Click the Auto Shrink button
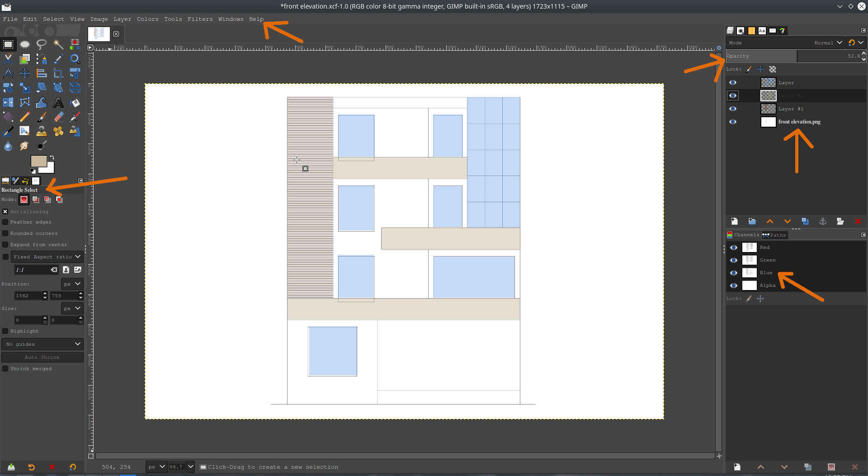Screen dimensions: 868x476 point(42,357)
